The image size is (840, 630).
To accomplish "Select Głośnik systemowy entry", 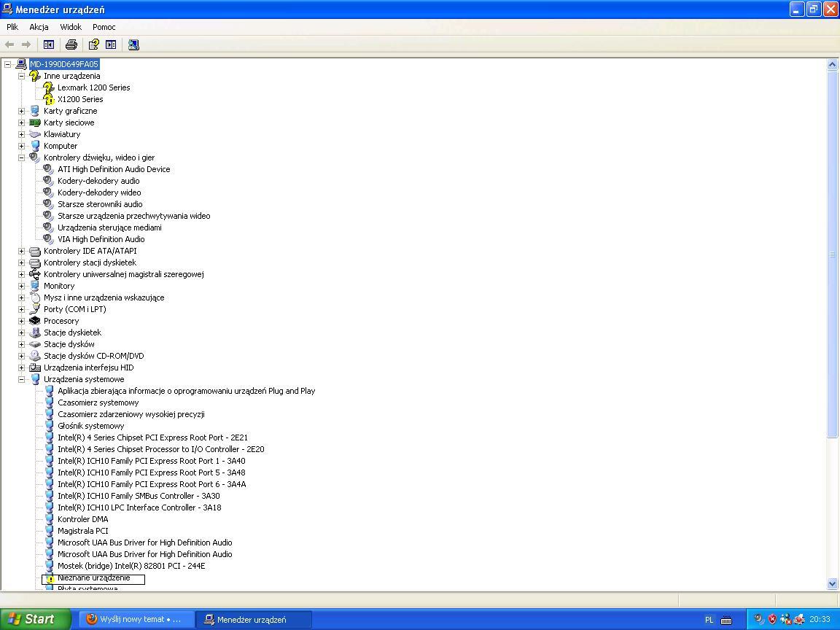I will (x=91, y=427).
